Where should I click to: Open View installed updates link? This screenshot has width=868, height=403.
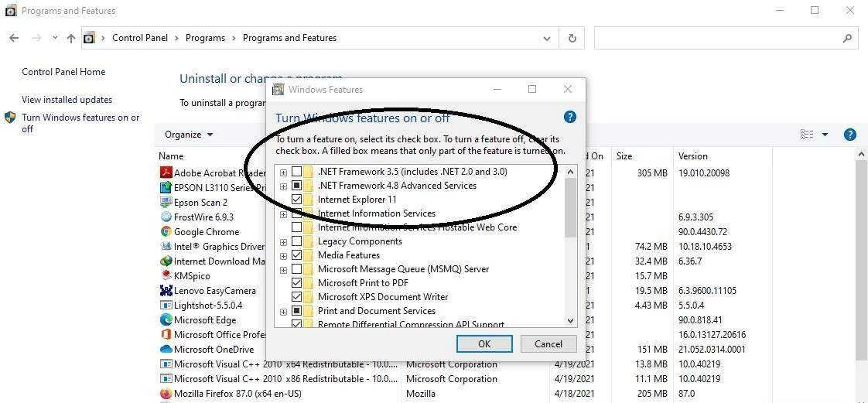67,100
